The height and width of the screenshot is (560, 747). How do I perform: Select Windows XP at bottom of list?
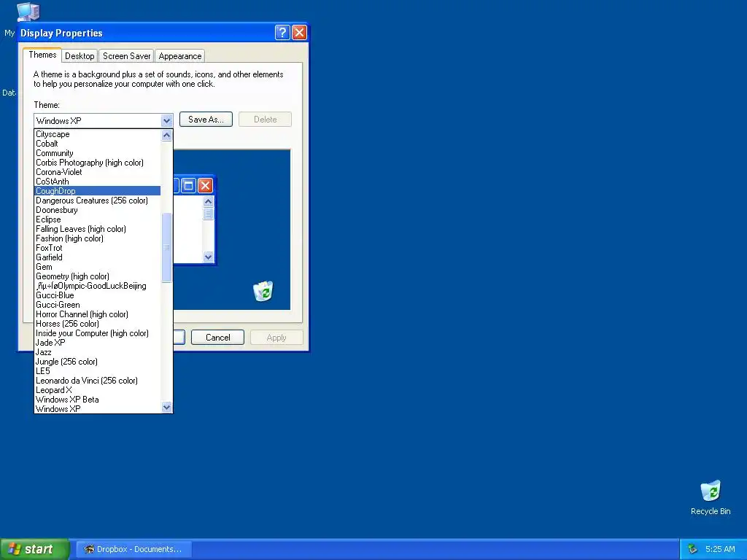click(x=98, y=409)
